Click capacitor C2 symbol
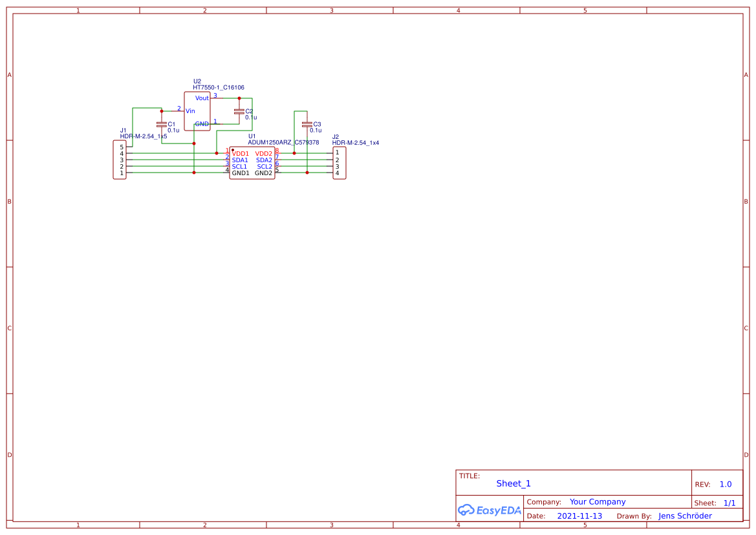Screen dimensions: 756x535 (x=239, y=113)
